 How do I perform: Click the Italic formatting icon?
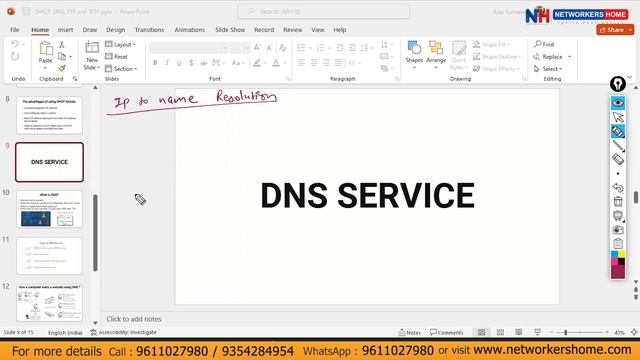(167, 63)
